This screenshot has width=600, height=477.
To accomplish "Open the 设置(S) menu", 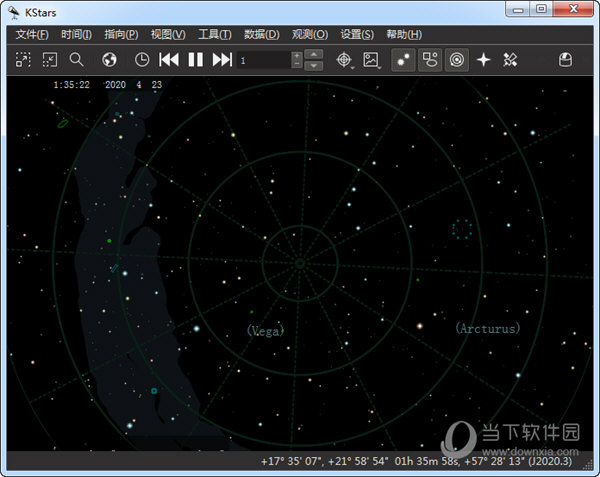I will 357,34.
